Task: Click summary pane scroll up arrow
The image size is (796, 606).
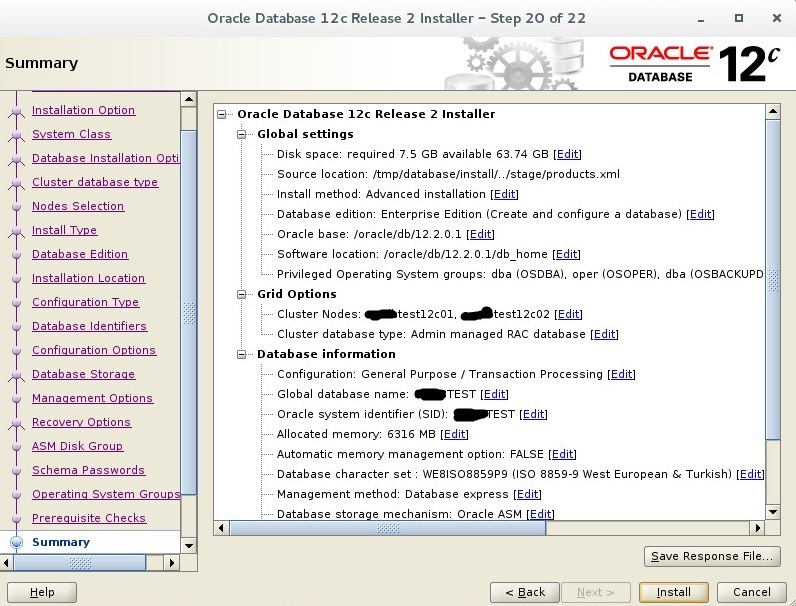Action: coord(773,111)
